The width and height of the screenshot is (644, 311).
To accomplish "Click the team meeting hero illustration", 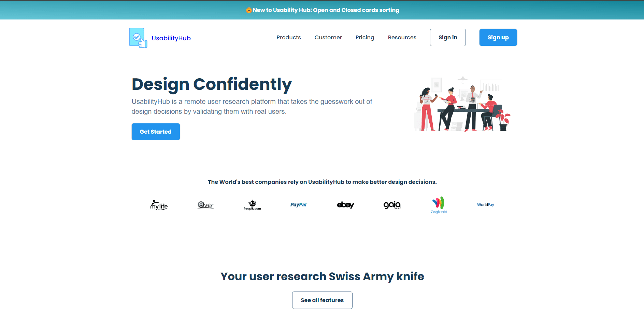I will pyautogui.click(x=462, y=104).
